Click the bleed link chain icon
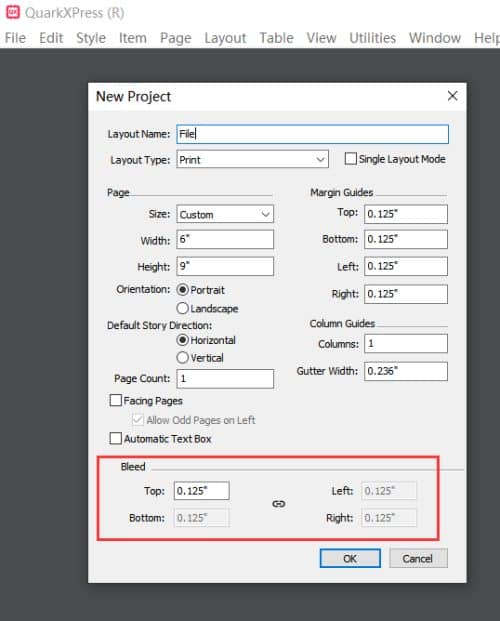The height and width of the screenshot is (621, 500). (x=279, y=504)
